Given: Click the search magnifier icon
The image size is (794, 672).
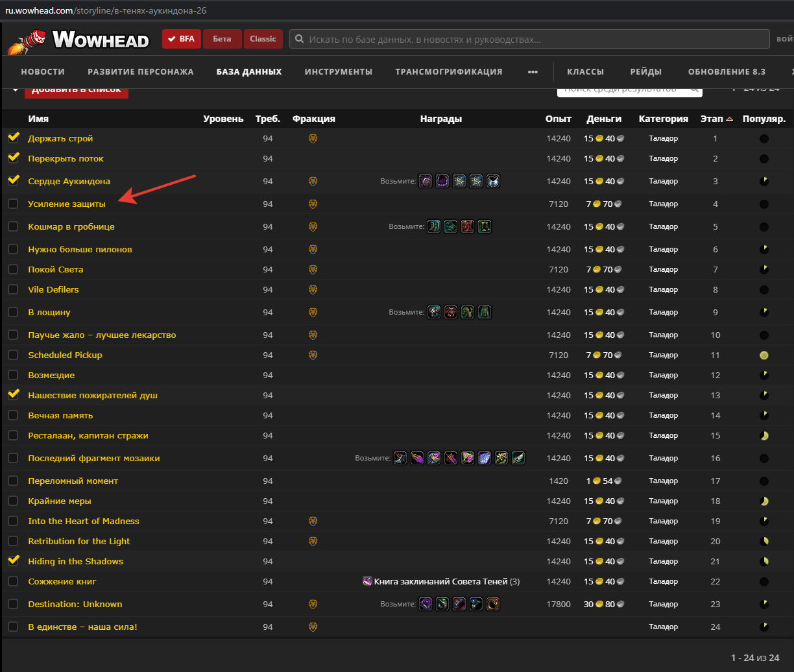Looking at the screenshot, I should click(x=299, y=39).
